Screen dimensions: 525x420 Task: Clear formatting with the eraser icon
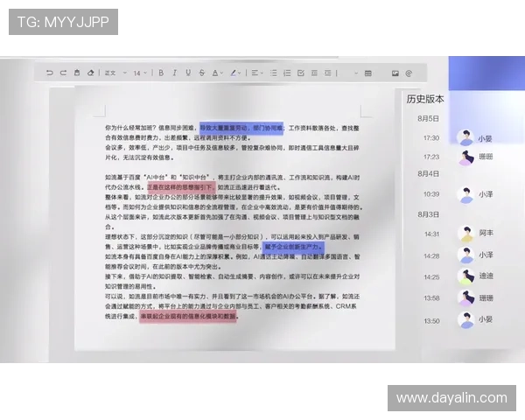click(x=90, y=73)
